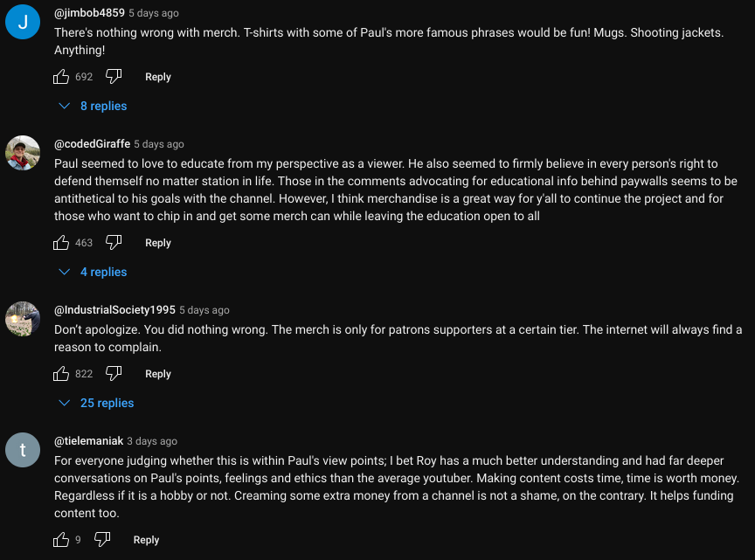Reply to @codedGiraffe's comment
Image resolution: width=755 pixels, height=560 pixels.
pos(158,243)
